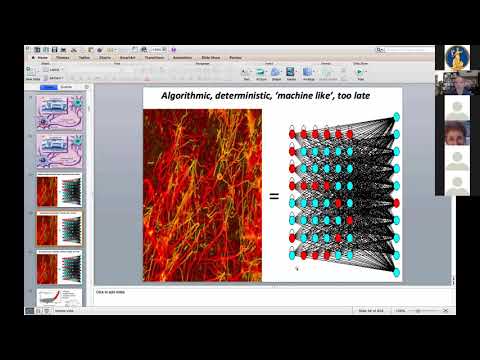
Task: Select the second synapse diagram slide thumbnail
Action: pos(59,151)
